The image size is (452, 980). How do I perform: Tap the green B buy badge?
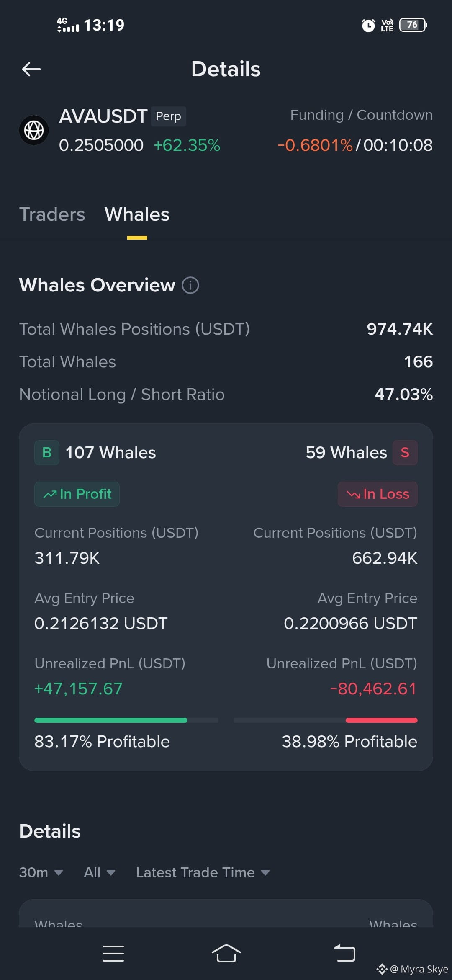point(47,453)
